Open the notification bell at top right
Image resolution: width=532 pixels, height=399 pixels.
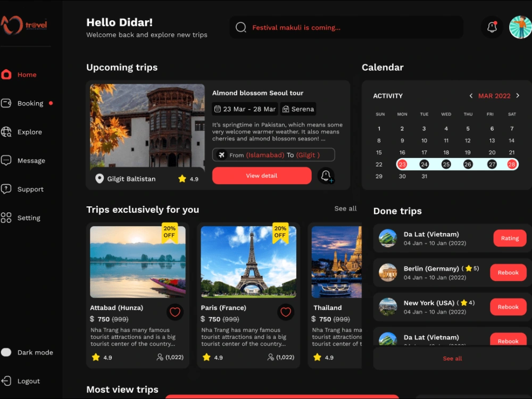point(492,27)
